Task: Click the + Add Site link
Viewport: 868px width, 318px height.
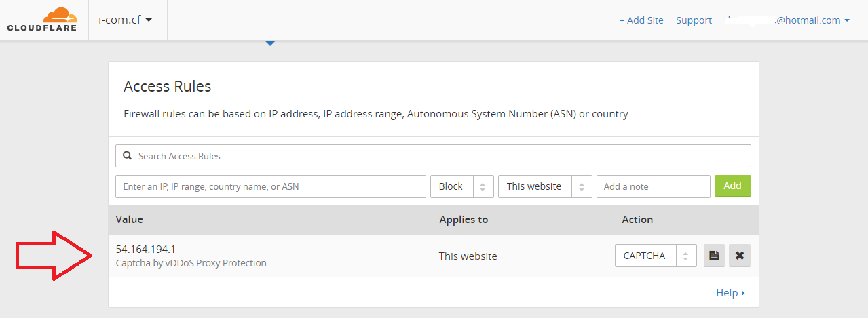Action: click(x=641, y=20)
